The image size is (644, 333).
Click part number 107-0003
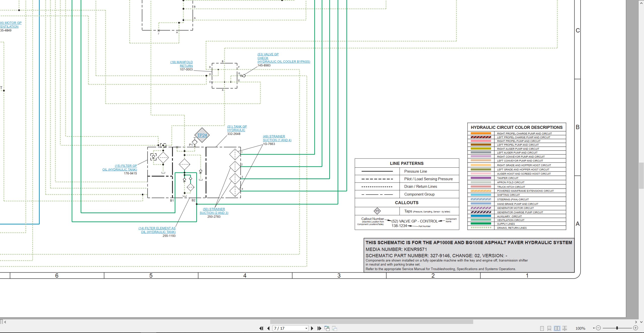[x=186, y=69]
